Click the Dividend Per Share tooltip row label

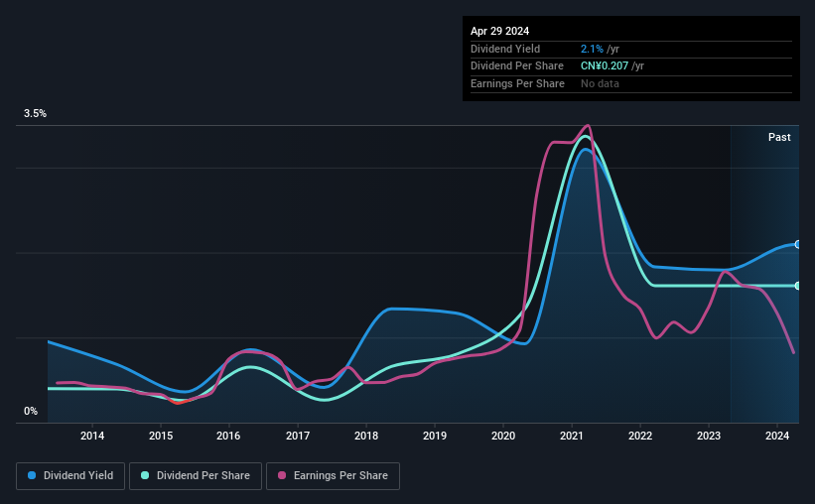click(x=516, y=66)
